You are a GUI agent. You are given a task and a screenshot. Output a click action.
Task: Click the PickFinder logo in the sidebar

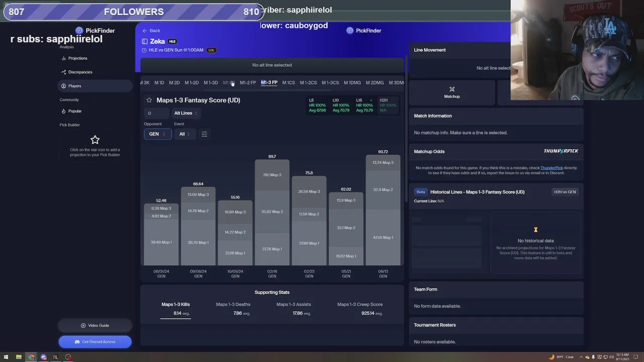(95, 31)
